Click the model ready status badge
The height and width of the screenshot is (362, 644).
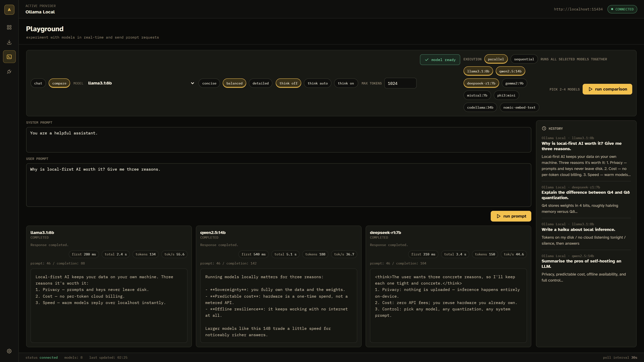coord(440,60)
